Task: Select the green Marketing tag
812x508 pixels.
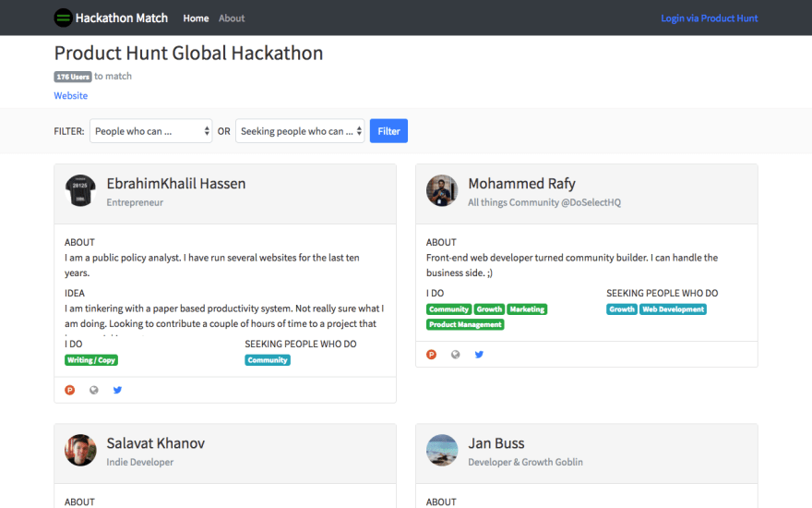Action: [x=527, y=309]
